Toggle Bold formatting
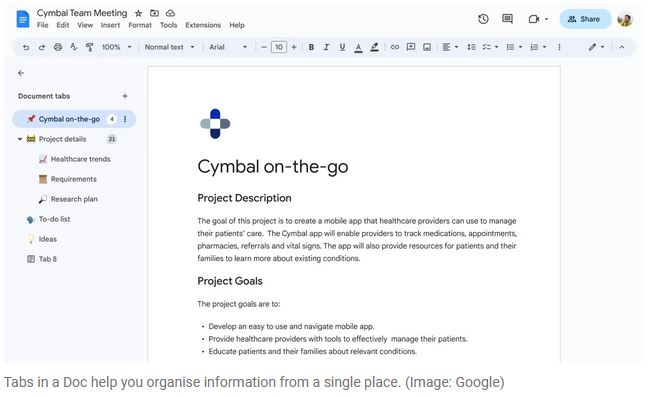 tap(311, 47)
